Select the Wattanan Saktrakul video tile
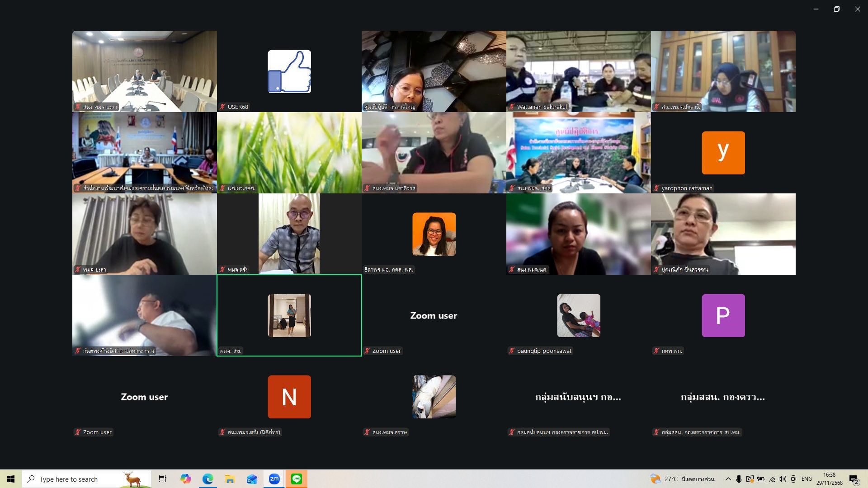The width and height of the screenshot is (868, 488). point(578,71)
